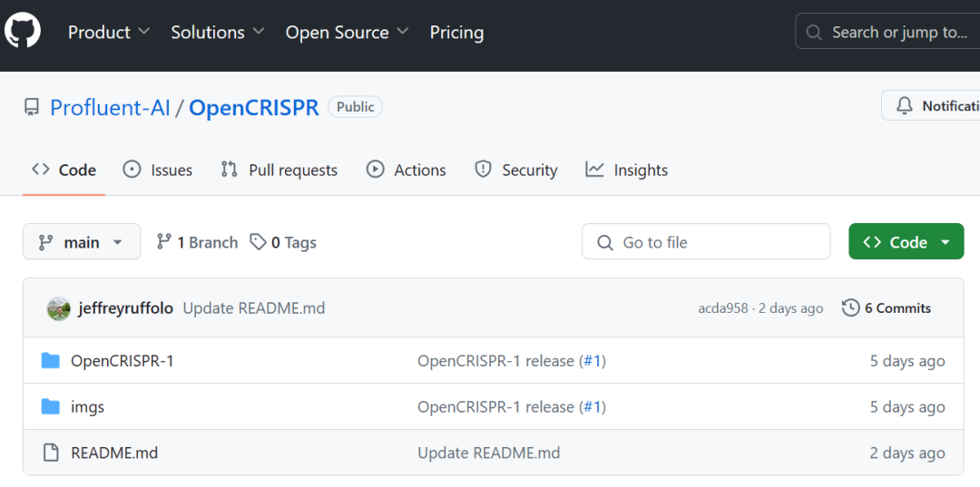Click the Go to file search field
The width and height of the screenshot is (980, 487).
[706, 242]
